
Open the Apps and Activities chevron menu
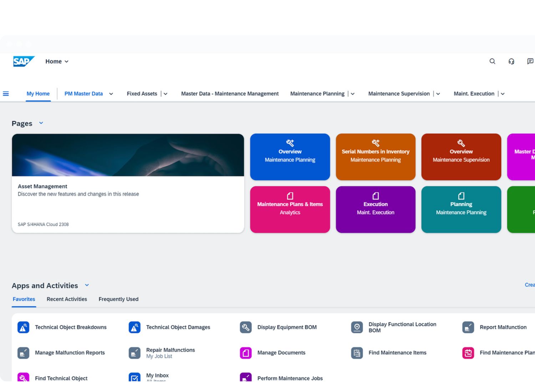(x=87, y=285)
